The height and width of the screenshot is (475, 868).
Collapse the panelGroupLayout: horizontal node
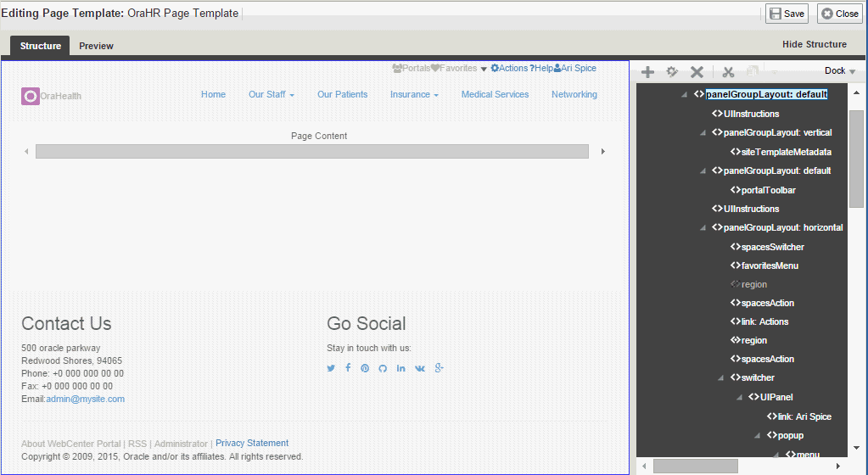coord(703,227)
